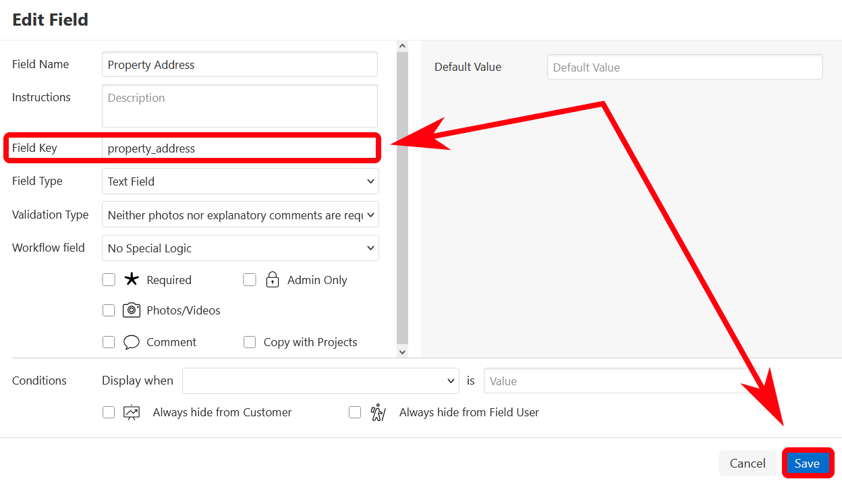
Task: Click the camera Photos/Videos icon
Action: [132, 310]
